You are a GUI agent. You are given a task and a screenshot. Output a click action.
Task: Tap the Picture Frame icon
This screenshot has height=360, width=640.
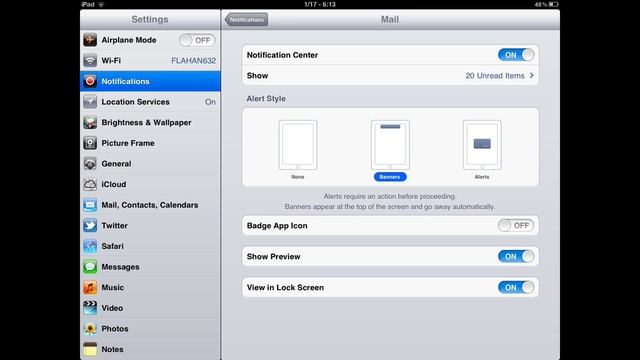pos(90,143)
